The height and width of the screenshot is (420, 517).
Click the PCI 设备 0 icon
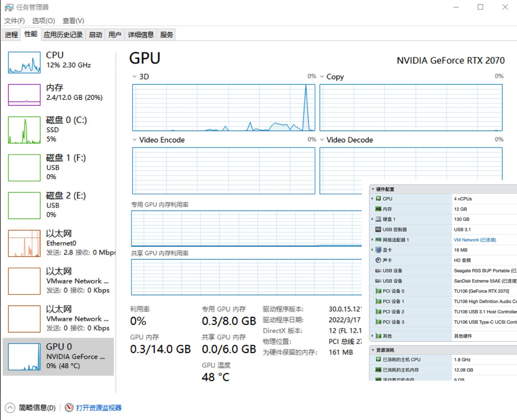pyautogui.click(x=378, y=291)
